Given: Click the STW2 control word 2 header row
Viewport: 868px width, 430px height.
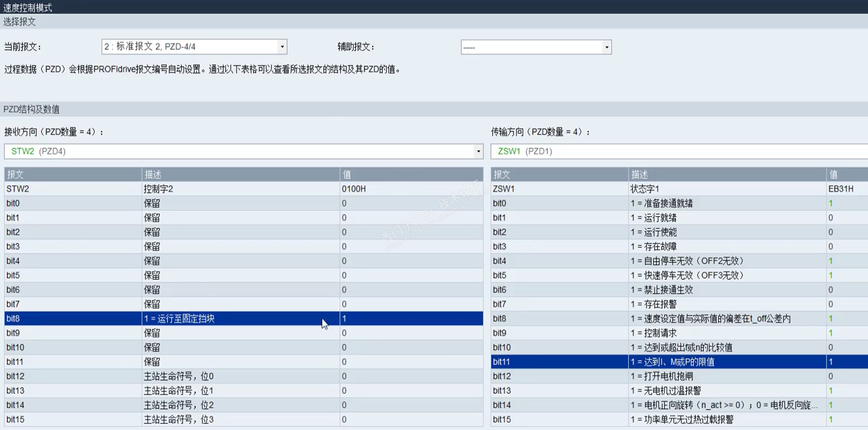Looking at the screenshot, I should click(x=158, y=189).
